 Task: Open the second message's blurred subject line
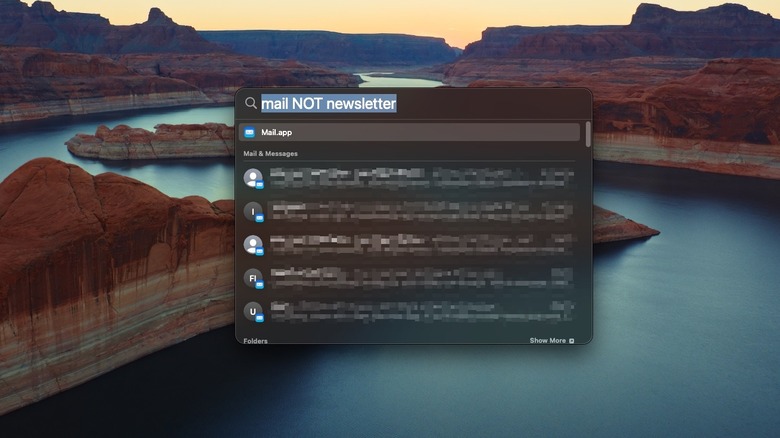pyautogui.click(x=420, y=211)
